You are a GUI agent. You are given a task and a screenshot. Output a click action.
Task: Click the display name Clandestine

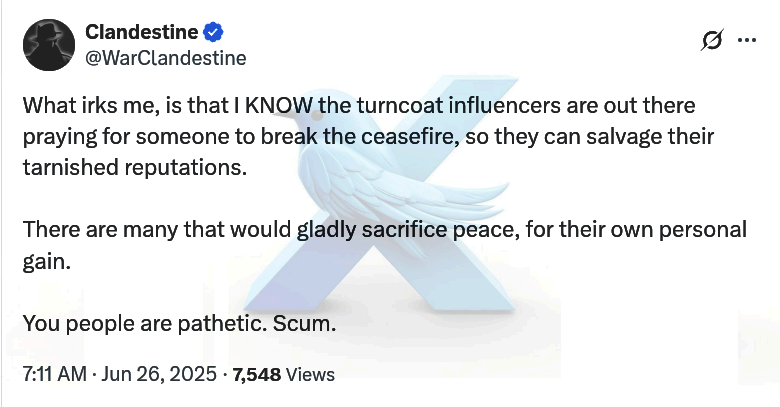click(142, 33)
